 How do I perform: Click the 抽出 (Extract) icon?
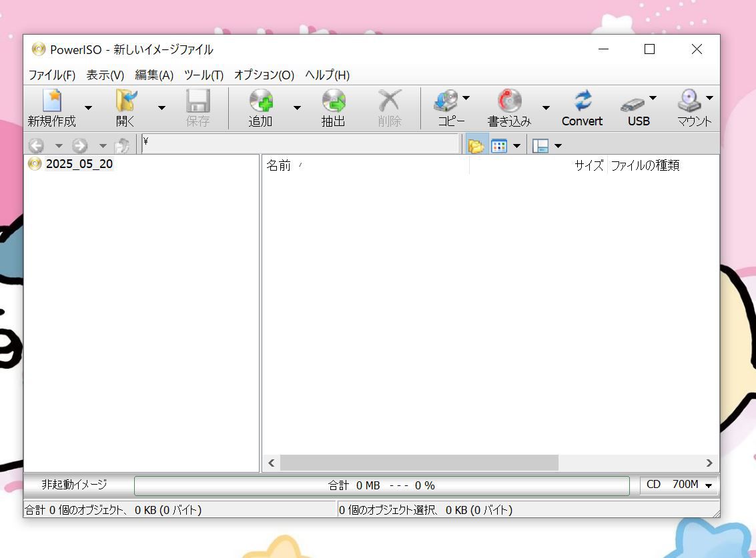point(334,101)
